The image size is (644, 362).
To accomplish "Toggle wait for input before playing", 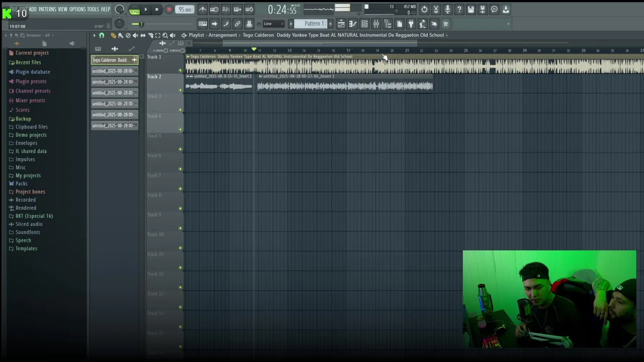I will coord(214,9).
